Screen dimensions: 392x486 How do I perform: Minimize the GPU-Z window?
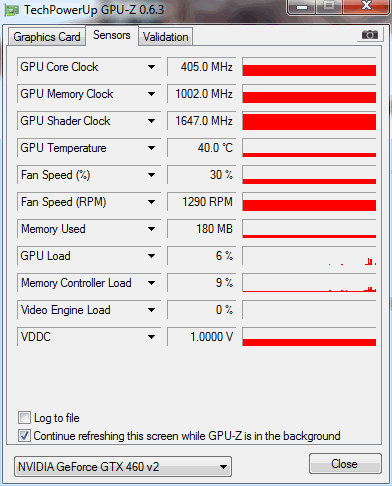pos(302,7)
